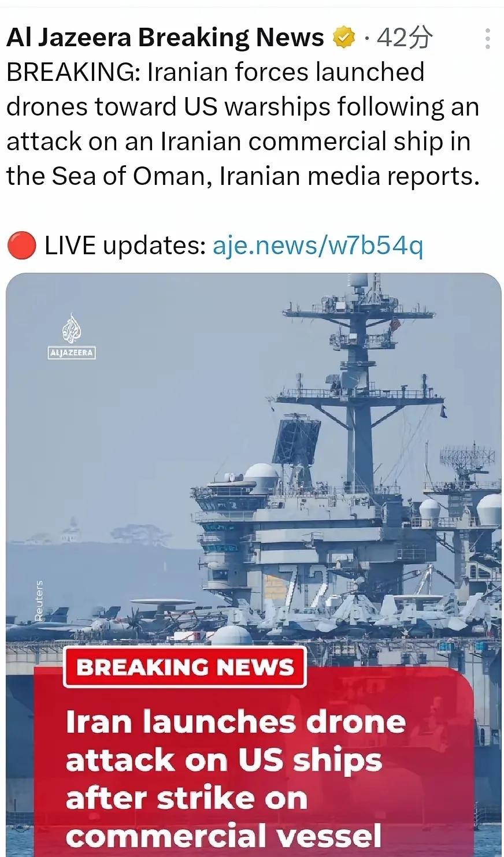The height and width of the screenshot is (857, 504).
Task: Click the BREAKING NEWS red label
Action: pos(185,667)
